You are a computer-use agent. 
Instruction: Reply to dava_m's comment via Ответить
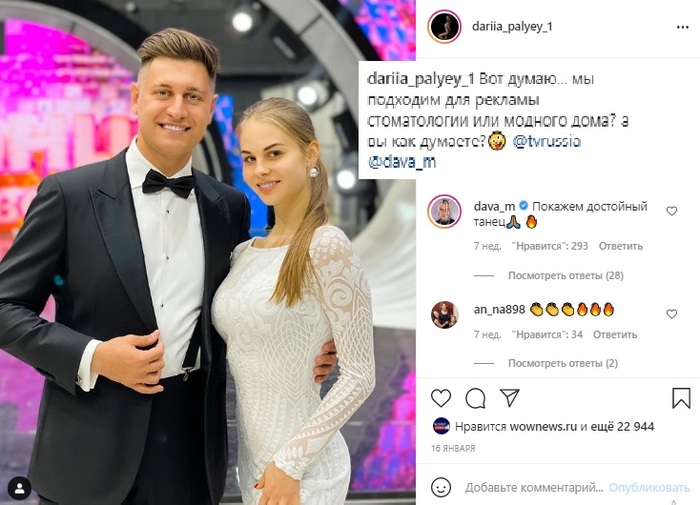pos(621,246)
